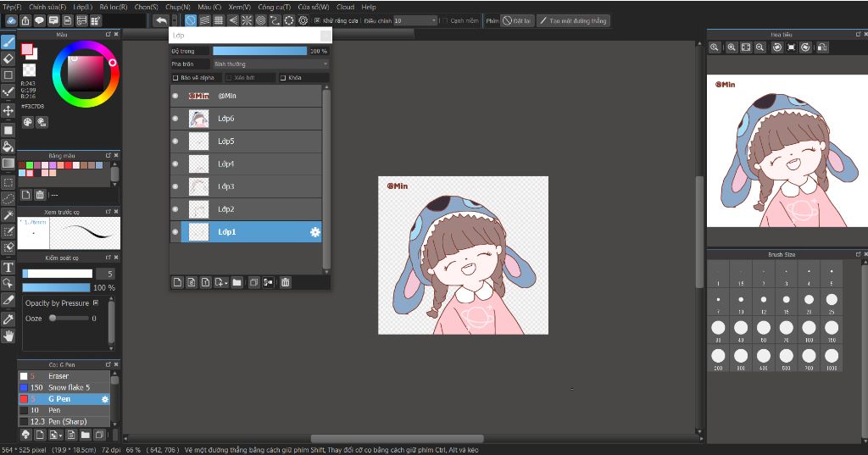Select the Brush tool in the left toolbar
The height and width of the screenshot is (455, 868).
tap(8, 42)
